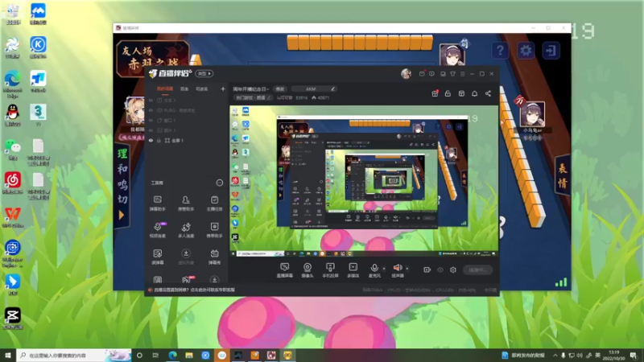Open the 视频连麦 tool
Screen dimensions: 644x362
coord(157,230)
